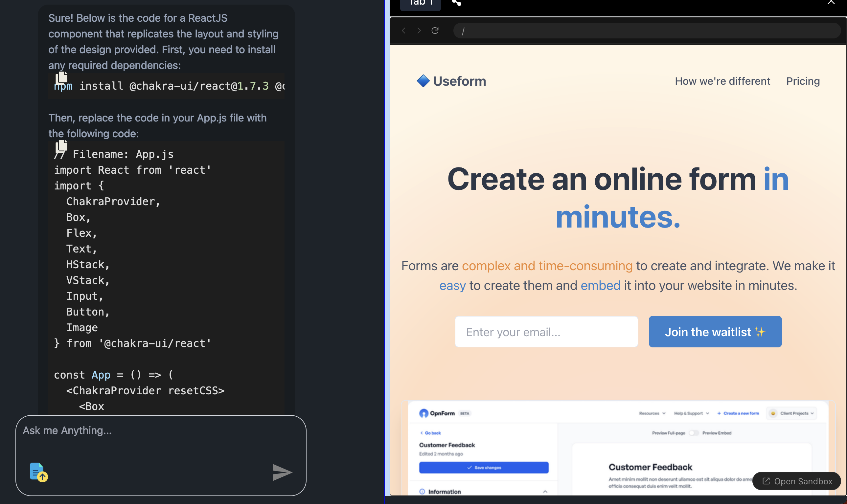847x504 pixels.
Task: Click 'ChakraProvider,' in the import list
Action: click(113, 201)
